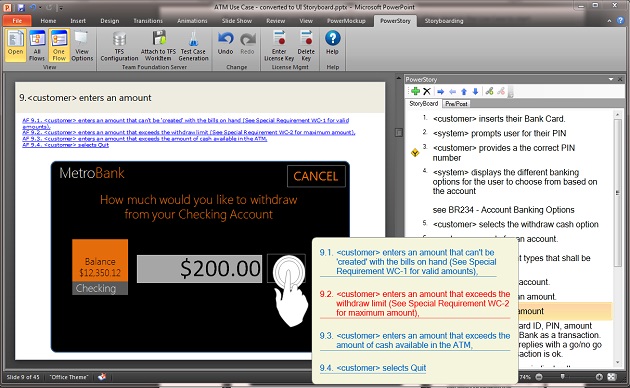Launch Test Case Generation
630x388 pixels.
[193, 46]
